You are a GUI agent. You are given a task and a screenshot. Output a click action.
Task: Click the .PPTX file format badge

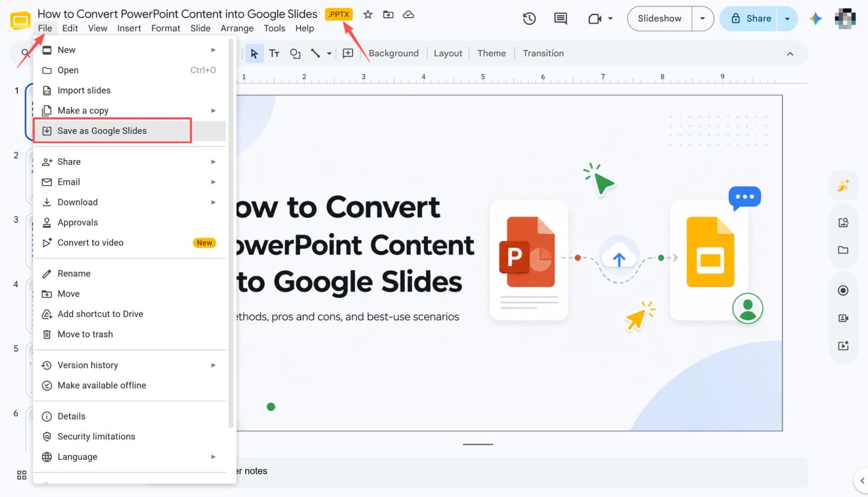point(339,14)
